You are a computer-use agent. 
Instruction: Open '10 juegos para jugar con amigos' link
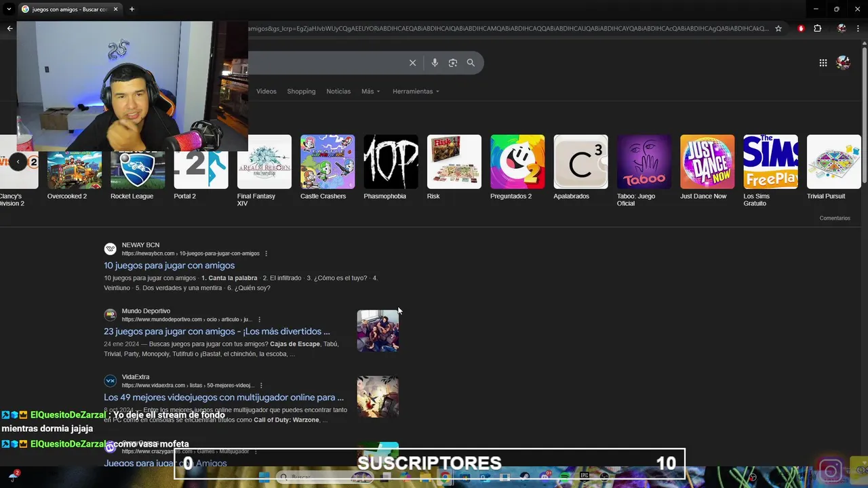(x=169, y=266)
